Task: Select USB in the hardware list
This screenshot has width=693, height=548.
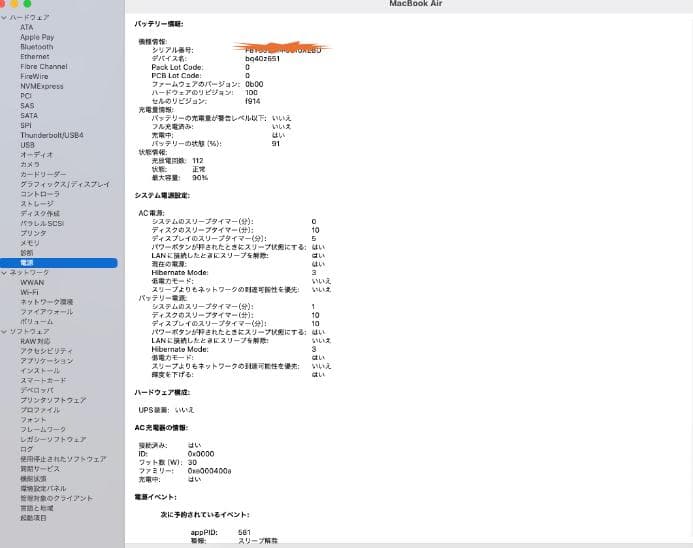Action: click(27, 145)
